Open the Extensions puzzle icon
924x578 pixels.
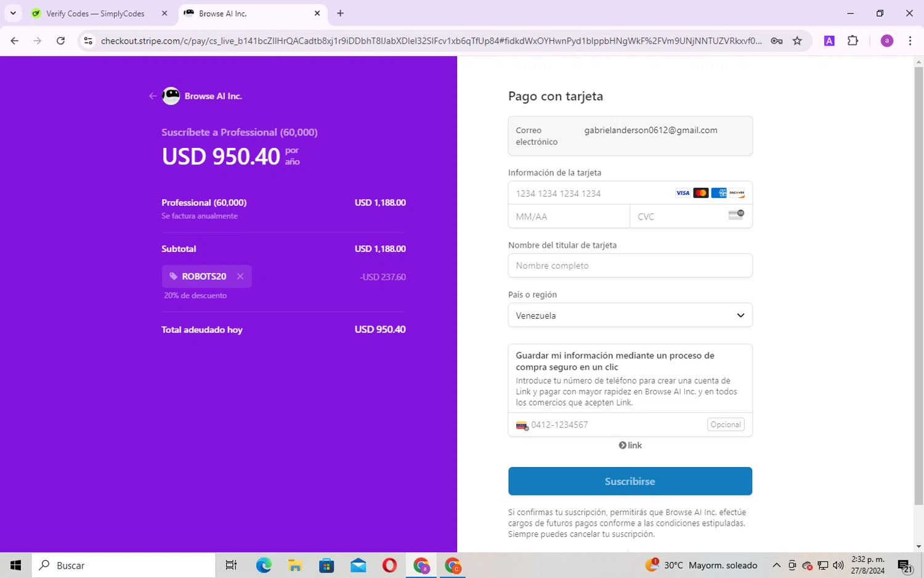(x=853, y=41)
